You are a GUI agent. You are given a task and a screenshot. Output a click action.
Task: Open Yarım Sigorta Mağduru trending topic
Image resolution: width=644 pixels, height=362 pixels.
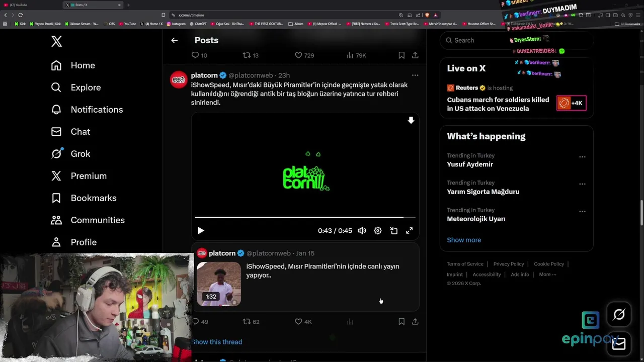(x=483, y=192)
